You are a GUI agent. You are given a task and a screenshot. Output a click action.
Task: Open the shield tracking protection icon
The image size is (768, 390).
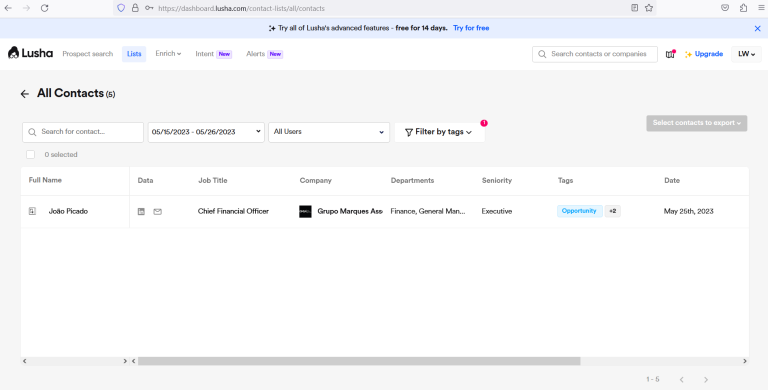[121, 8]
